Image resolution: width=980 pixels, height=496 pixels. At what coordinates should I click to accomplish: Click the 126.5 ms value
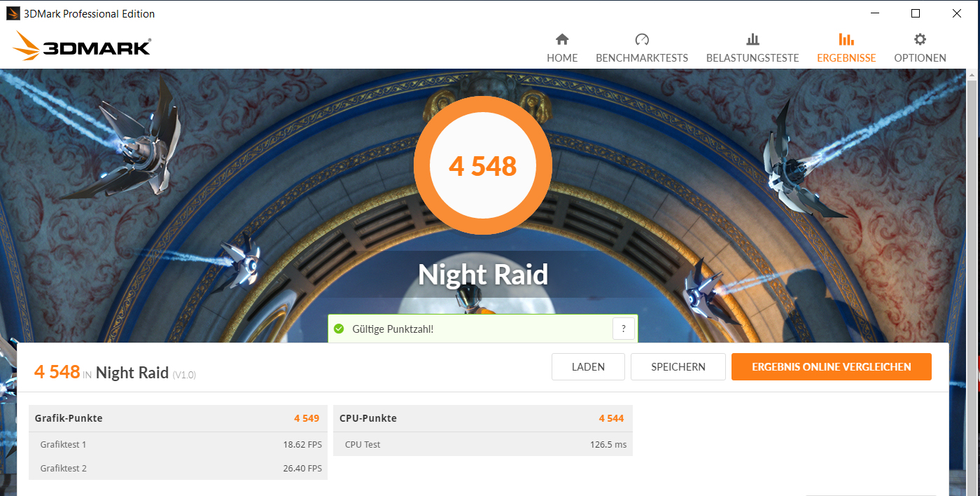pyautogui.click(x=608, y=444)
